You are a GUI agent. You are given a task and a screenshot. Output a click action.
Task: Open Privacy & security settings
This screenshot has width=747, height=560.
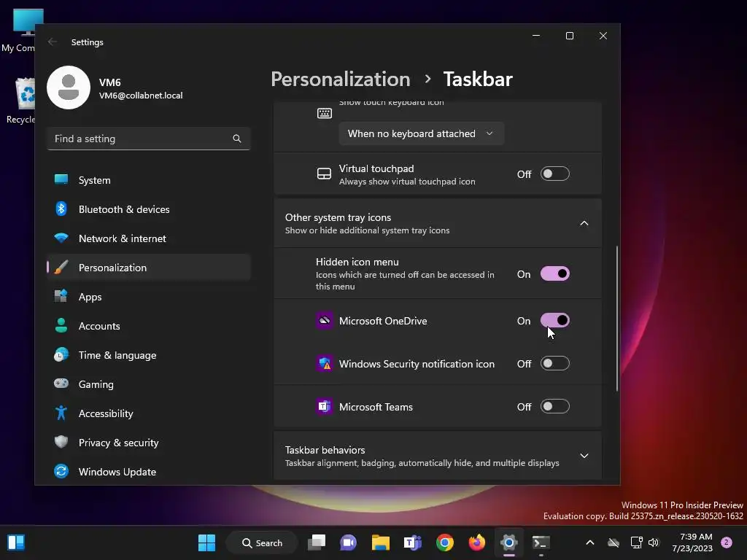(149, 443)
